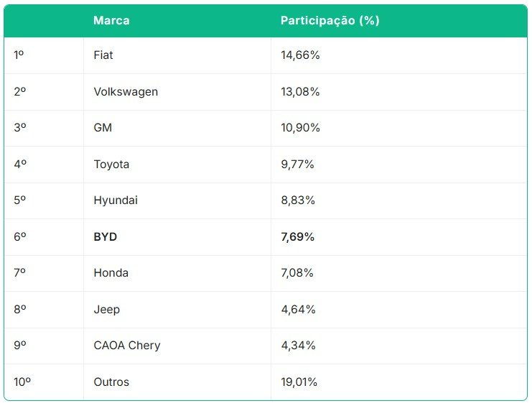
Task: Click the 14,66% share value
Action: point(300,55)
